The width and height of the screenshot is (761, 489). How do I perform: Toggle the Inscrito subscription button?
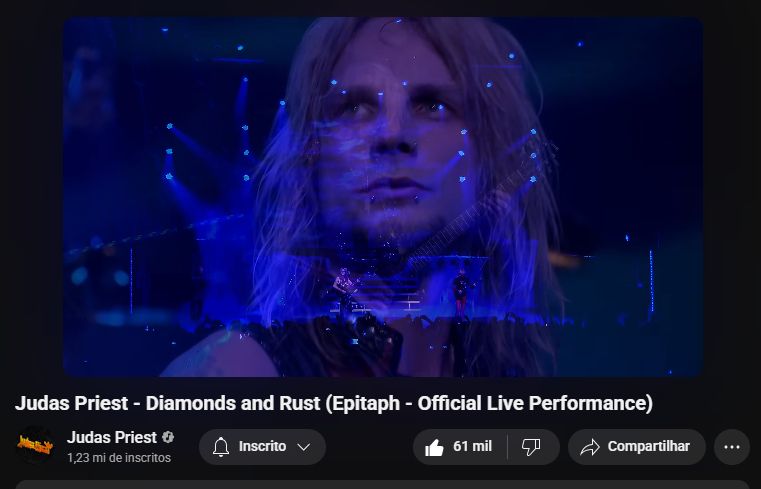click(262, 447)
